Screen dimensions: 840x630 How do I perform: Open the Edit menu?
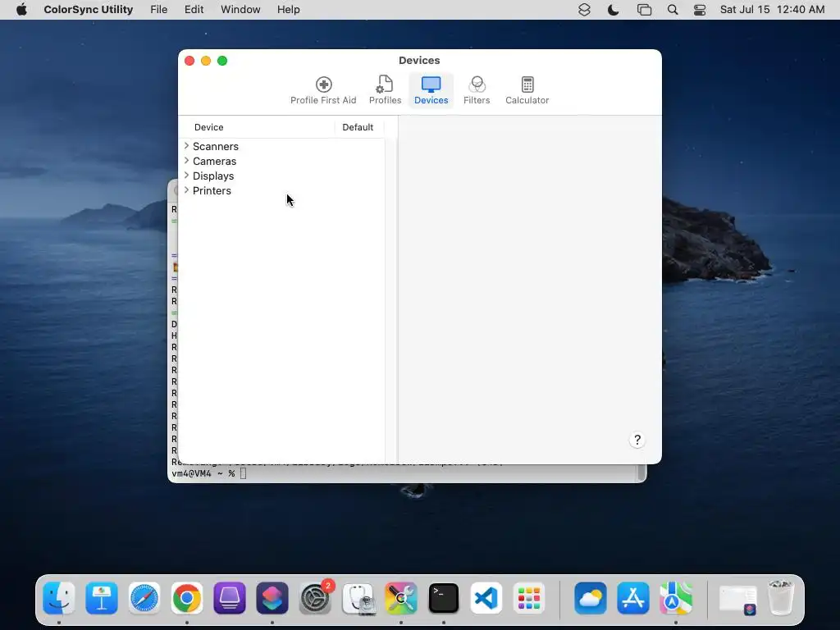(194, 10)
